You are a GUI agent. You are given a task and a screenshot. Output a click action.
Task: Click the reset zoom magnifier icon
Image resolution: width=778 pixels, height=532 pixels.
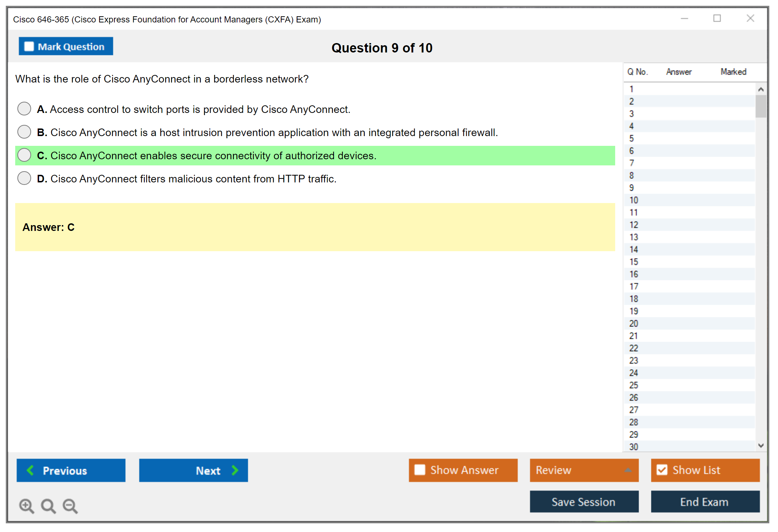tap(48, 506)
